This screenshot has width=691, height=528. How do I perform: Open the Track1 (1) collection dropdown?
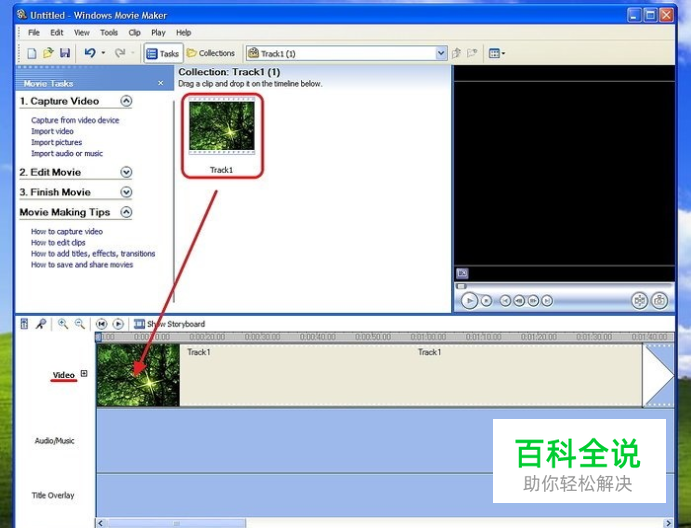pyautogui.click(x=441, y=53)
